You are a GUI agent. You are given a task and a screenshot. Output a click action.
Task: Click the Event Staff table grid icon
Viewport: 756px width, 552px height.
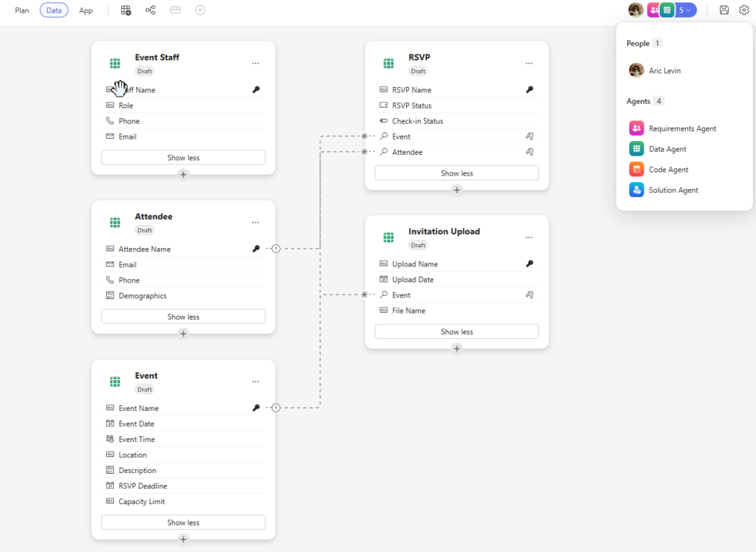115,63
